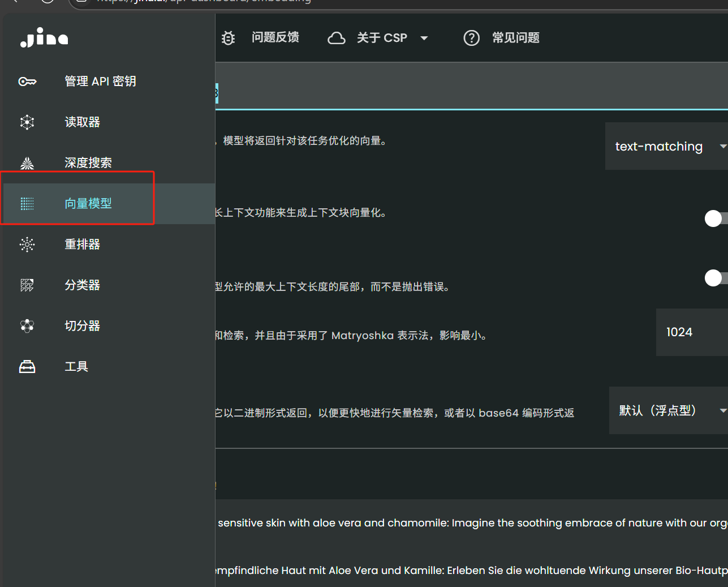This screenshot has height=587, width=728.
Task: Click the Classifier (分类器) sidebar icon
Action: point(27,285)
